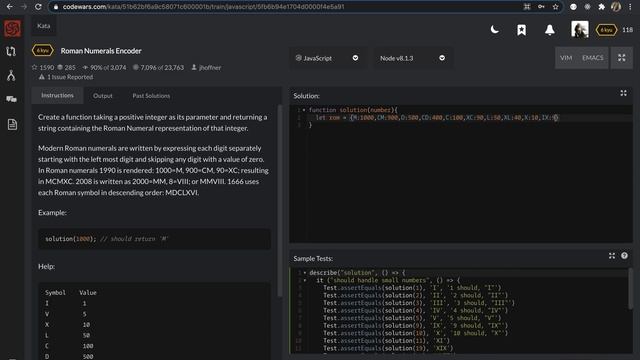This screenshot has height=360, width=640.
Task: Open the password key icon in the address bar
Action: point(541,7)
